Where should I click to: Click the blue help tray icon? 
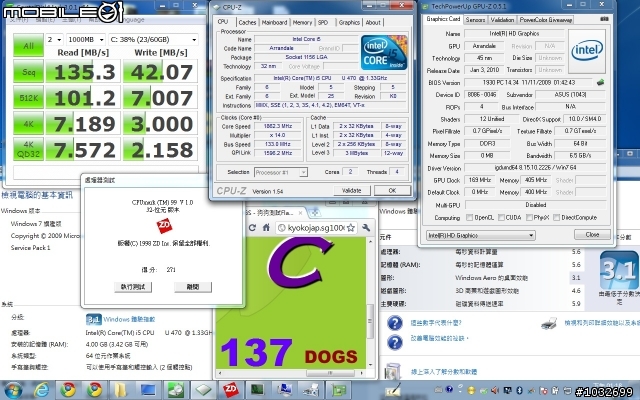449,390
